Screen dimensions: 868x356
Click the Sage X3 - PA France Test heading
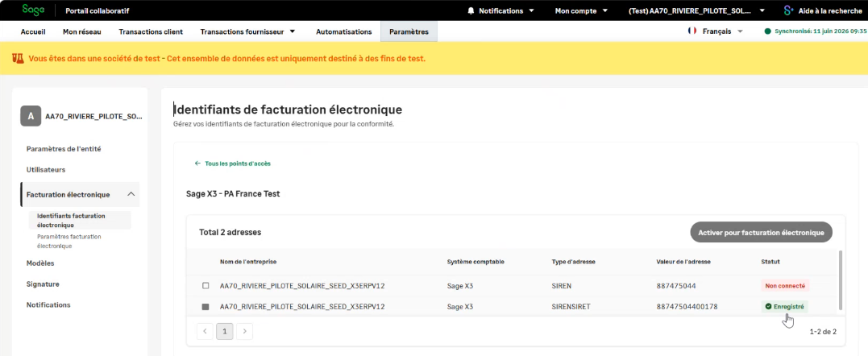pos(233,195)
